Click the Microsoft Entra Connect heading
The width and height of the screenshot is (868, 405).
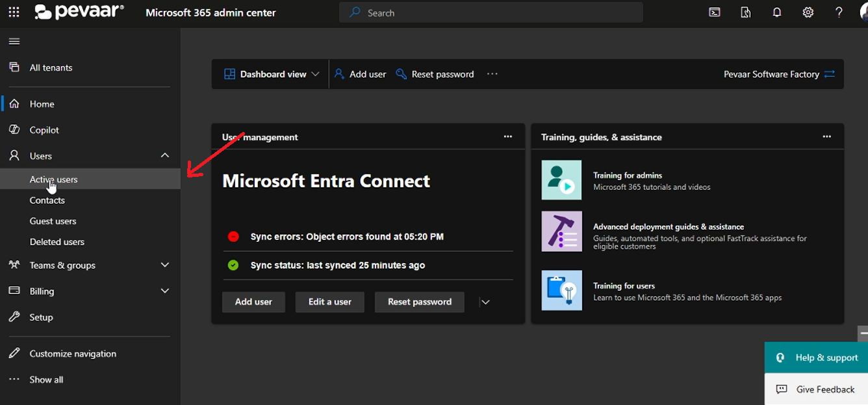(x=326, y=181)
